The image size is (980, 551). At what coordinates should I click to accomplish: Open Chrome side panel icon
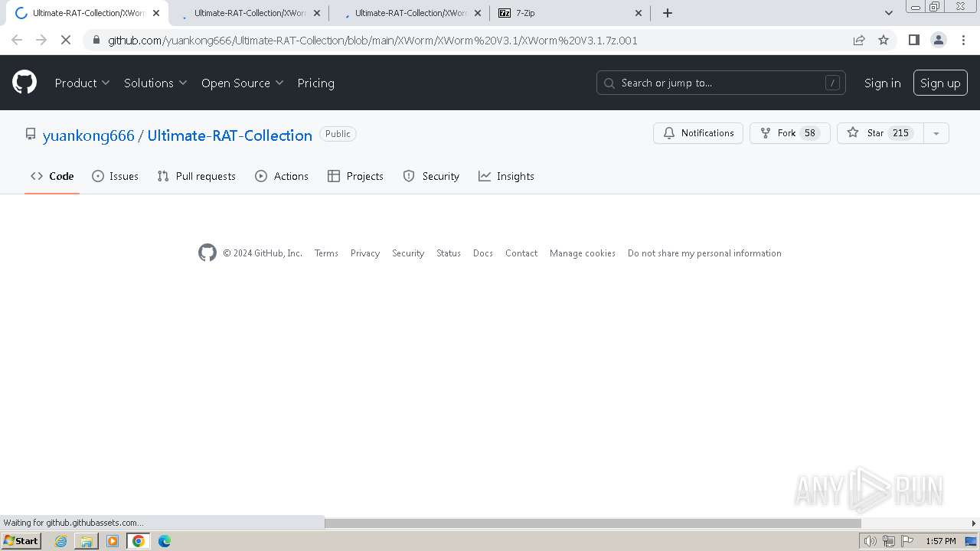pos(913,40)
